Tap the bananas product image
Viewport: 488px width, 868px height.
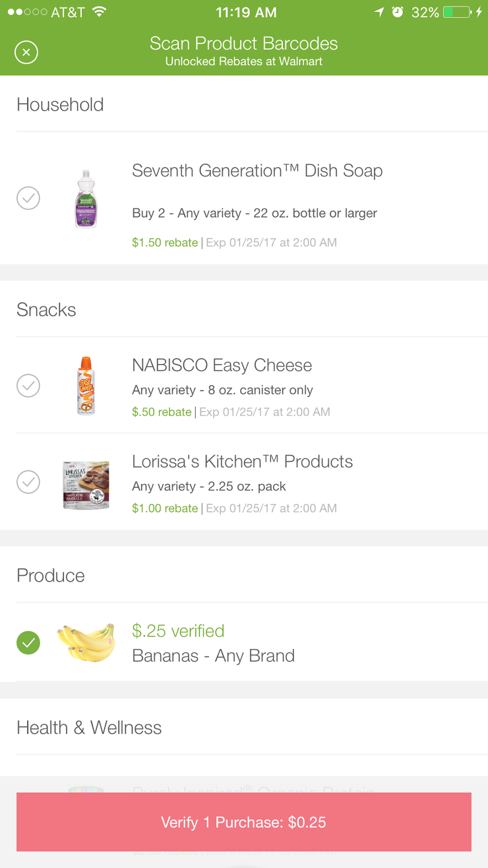click(86, 642)
